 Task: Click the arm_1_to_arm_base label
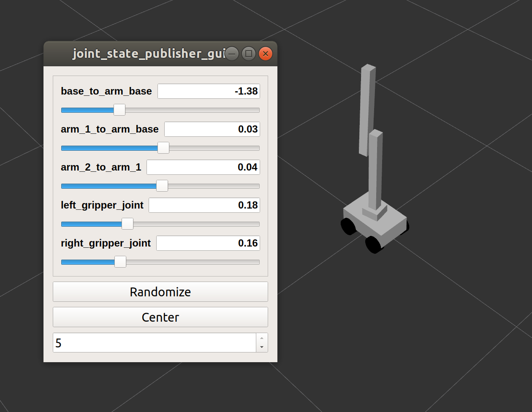[110, 129]
